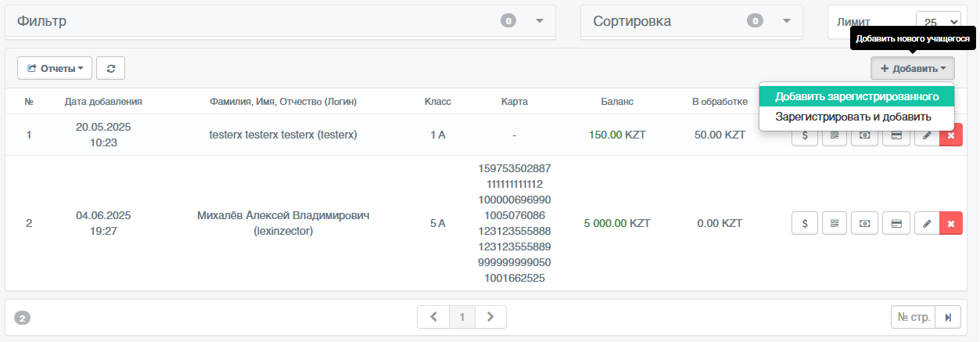Image resolution: width=980 pixels, height=342 pixels.
Task: Edit the testerx student with the pencil icon
Action: click(x=927, y=135)
